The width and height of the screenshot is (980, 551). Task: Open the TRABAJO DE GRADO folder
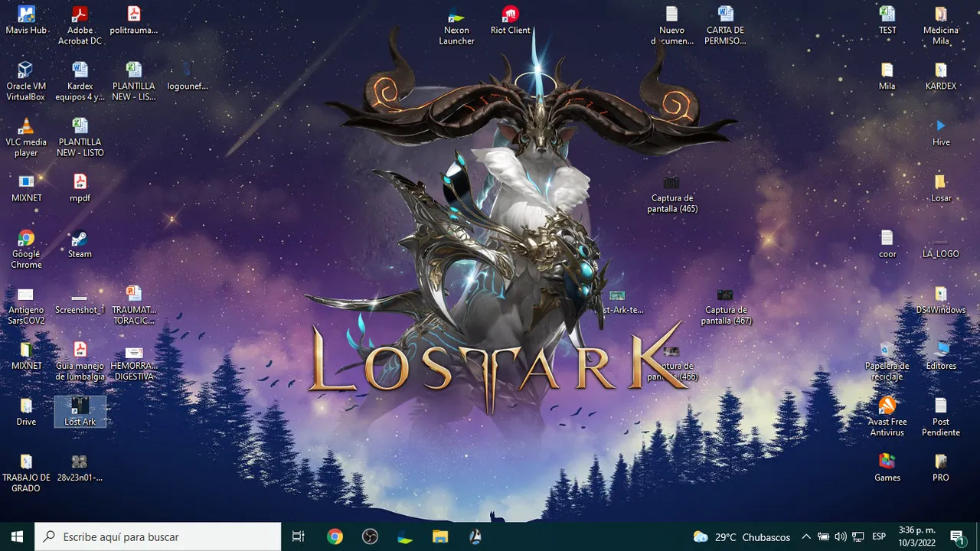click(26, 472)
